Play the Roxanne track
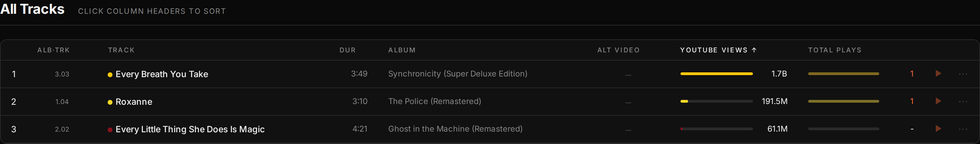This screenshot has width=980, height=144. (938, 101)
